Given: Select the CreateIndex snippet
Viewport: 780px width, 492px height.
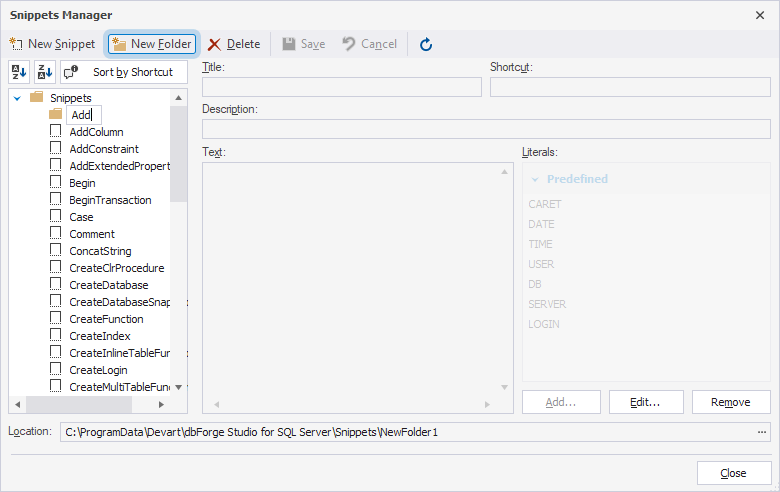Looking at the screenshot, I should [100, 336].
